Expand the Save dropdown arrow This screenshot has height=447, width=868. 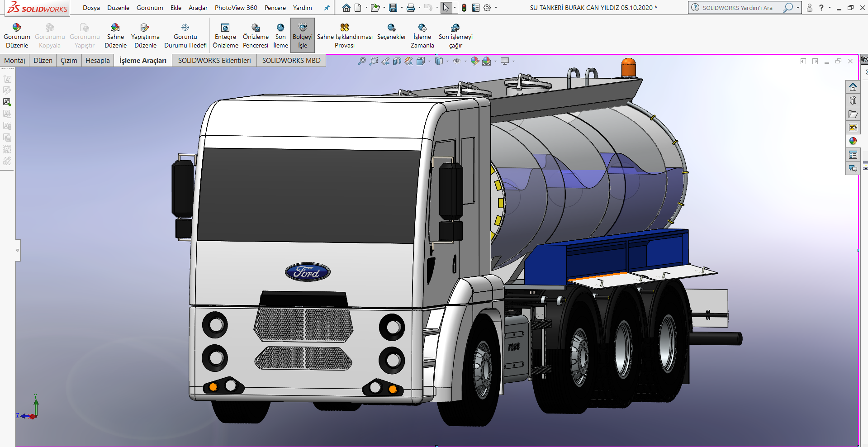point(402,8)
